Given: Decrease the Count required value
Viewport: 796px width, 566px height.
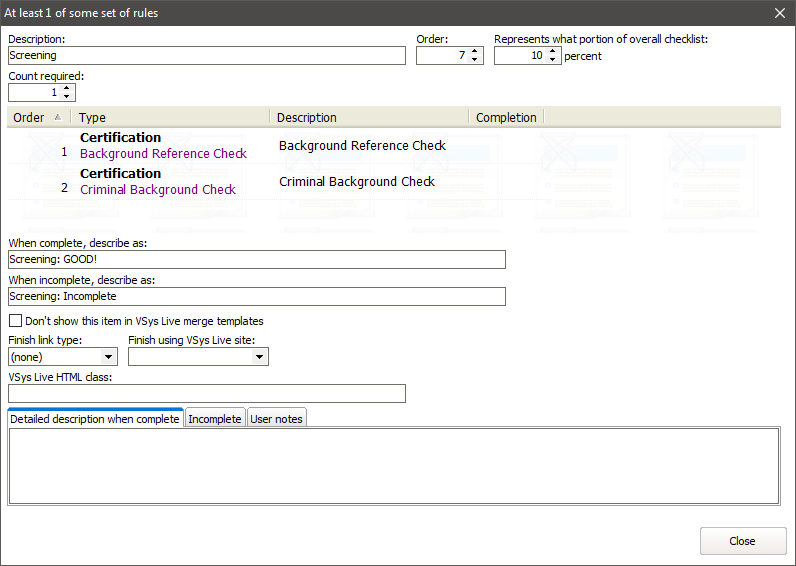Looking at the screenshot, I should tap(67, 97).
